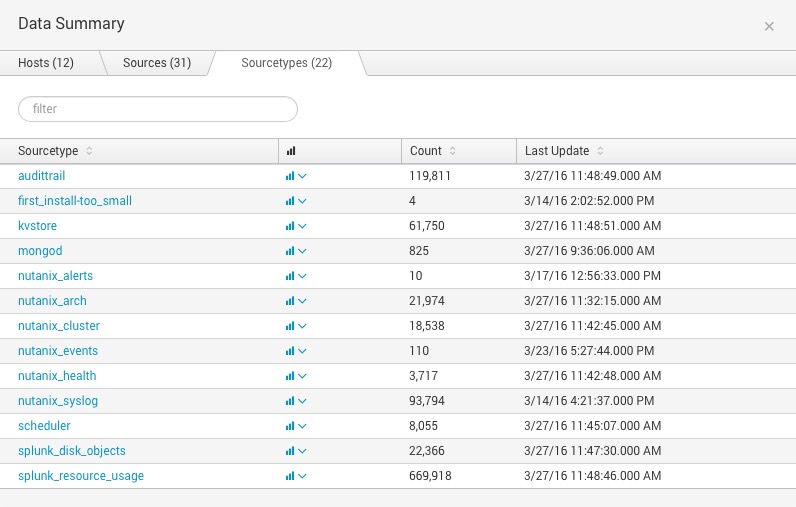Screen dimensions: 796x507
Task: Open the chart icon for scheduler
Action: (290, 426)
